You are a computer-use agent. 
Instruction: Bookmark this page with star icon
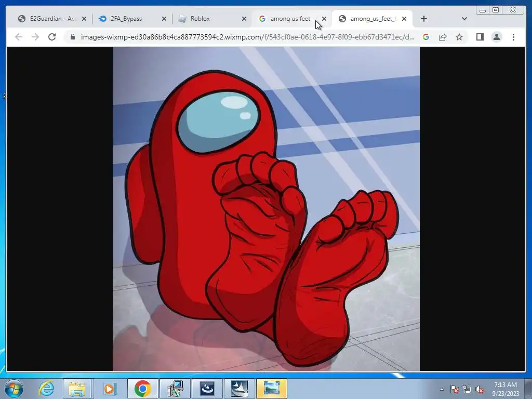[459, 37]
